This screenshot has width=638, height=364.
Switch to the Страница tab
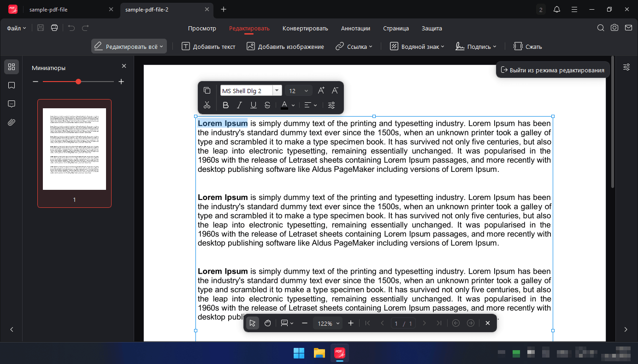[396, 28]
